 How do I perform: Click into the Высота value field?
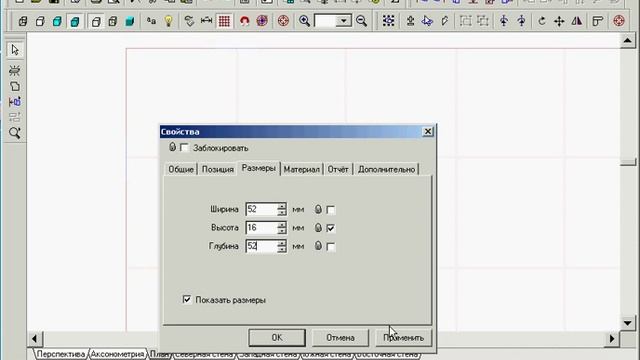click(x=262, y=228)
